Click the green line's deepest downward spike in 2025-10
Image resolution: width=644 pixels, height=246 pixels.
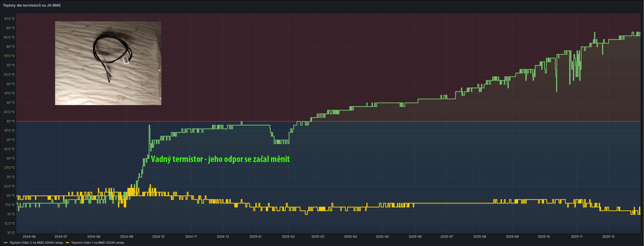(556, 91)
